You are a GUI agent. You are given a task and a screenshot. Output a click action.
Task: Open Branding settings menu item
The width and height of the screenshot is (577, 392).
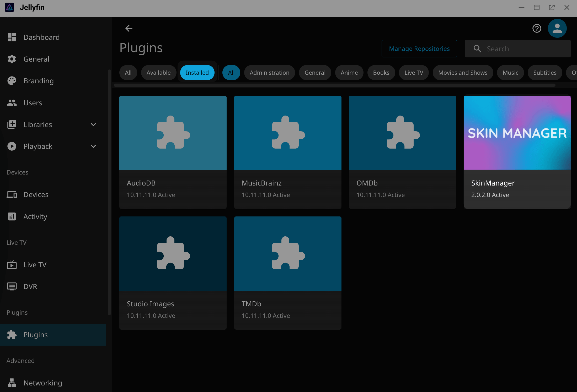[x=53, y=81]
